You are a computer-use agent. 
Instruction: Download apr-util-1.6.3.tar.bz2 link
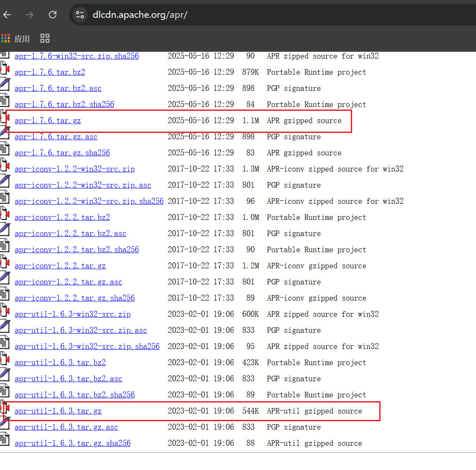click(60, 363)
